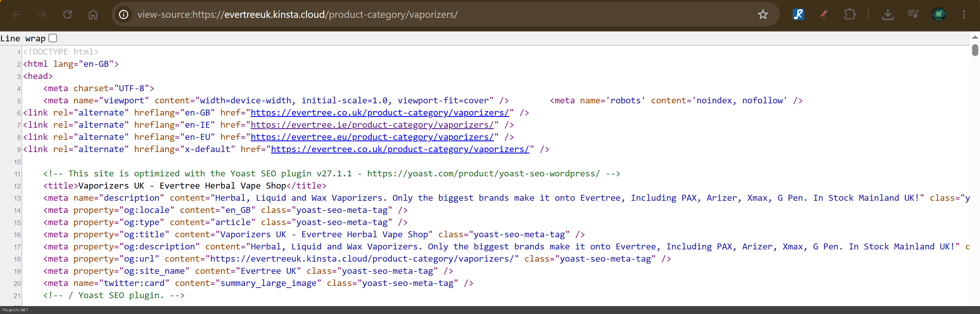The height and width of the screenshot is (314, 980).
Task: Open the browser home page
Action: pyautogui.click(x=93, y=14)
